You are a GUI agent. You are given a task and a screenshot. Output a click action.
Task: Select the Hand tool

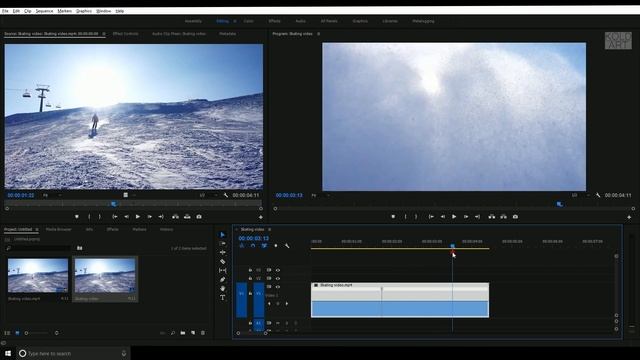tap(222, 289)
